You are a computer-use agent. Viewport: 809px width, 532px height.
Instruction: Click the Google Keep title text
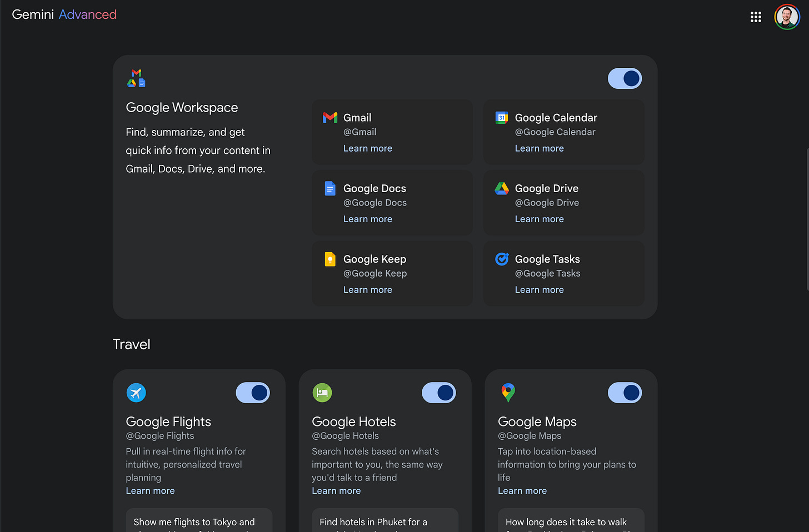coord(374,259)
